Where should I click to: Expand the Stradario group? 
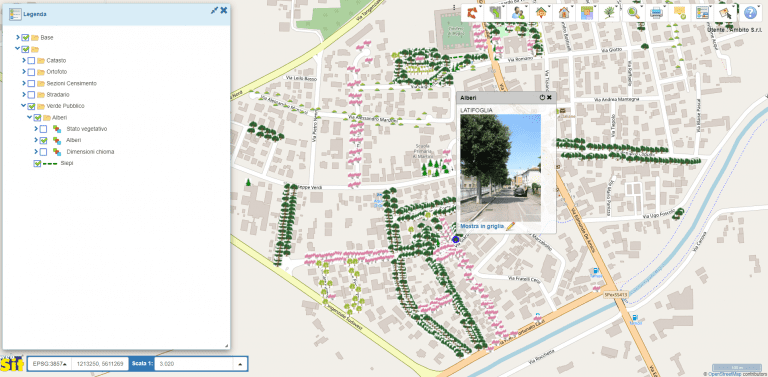pos(24,94)
